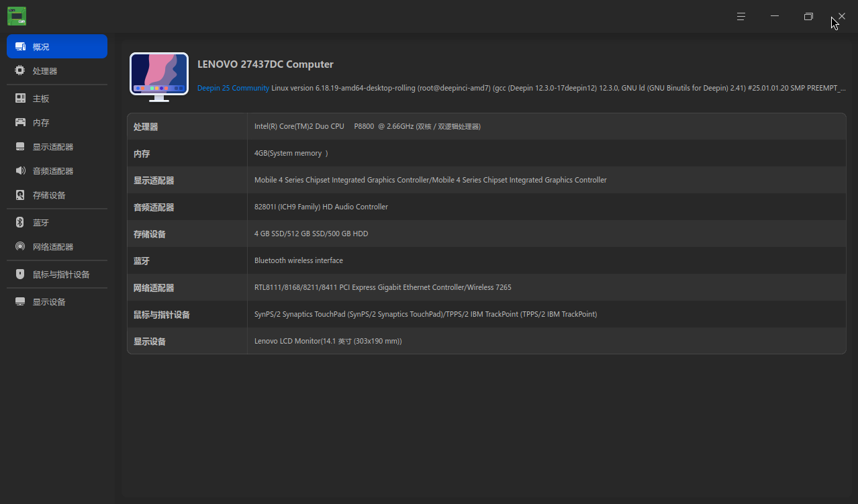This screenshot has width=858, height=504.
Task: Select the 存储设备 row in overview table
Action: (486, 234)
